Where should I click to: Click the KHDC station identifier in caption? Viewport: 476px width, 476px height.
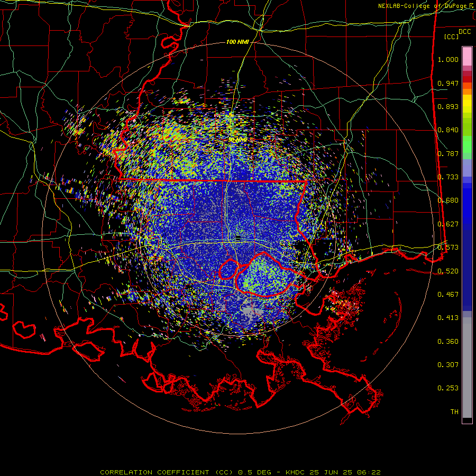[295, 472]
